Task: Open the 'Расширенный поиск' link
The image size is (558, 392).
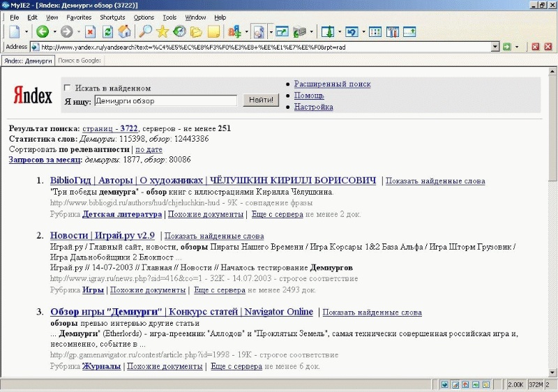Action: (x=333, y=84)
